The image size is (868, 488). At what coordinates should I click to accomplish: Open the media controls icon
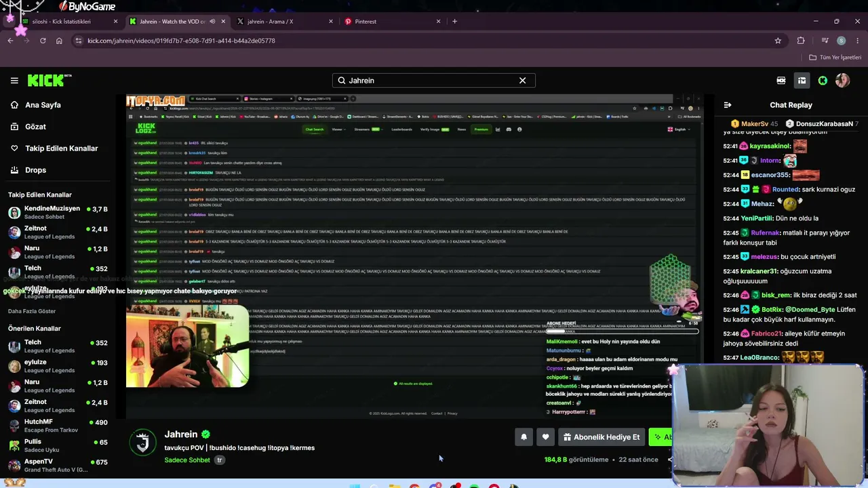pos(825,41)
